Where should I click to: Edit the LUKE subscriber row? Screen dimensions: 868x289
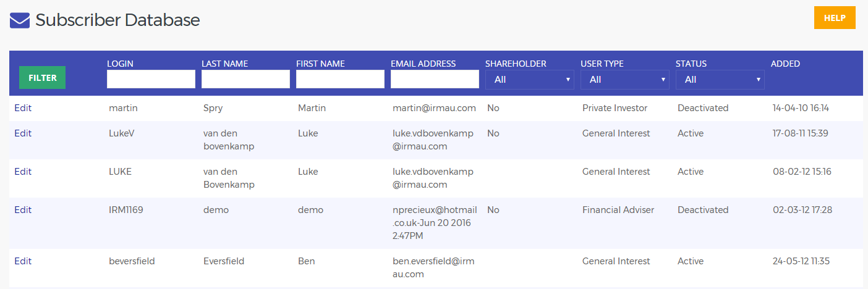click(x=23, y=172)
